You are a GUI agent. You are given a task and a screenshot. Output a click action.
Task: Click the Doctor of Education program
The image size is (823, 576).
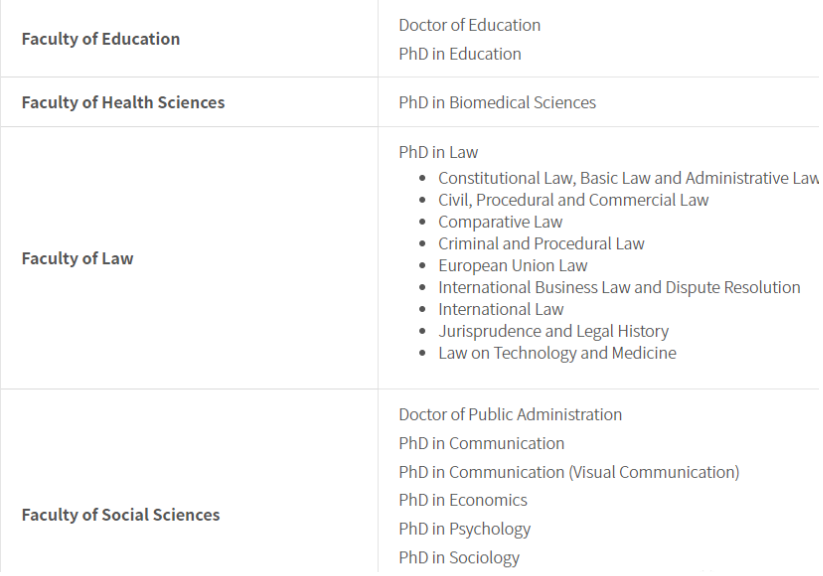point(469,25)
